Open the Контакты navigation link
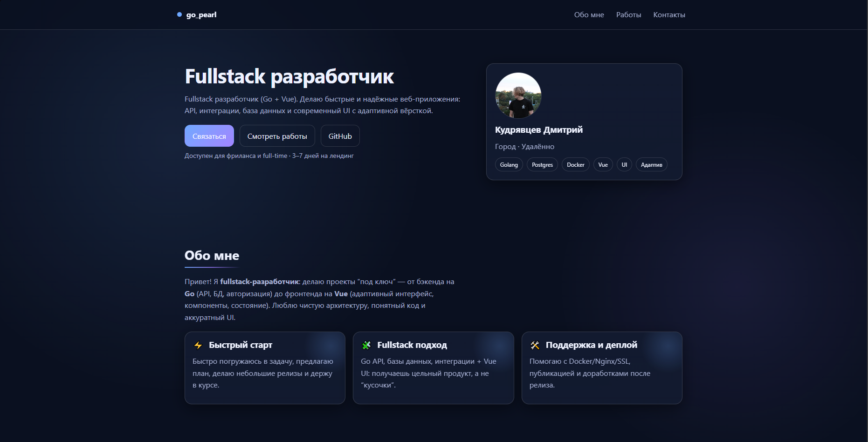Viewport: 868px width, 442px height. (669, 15)
